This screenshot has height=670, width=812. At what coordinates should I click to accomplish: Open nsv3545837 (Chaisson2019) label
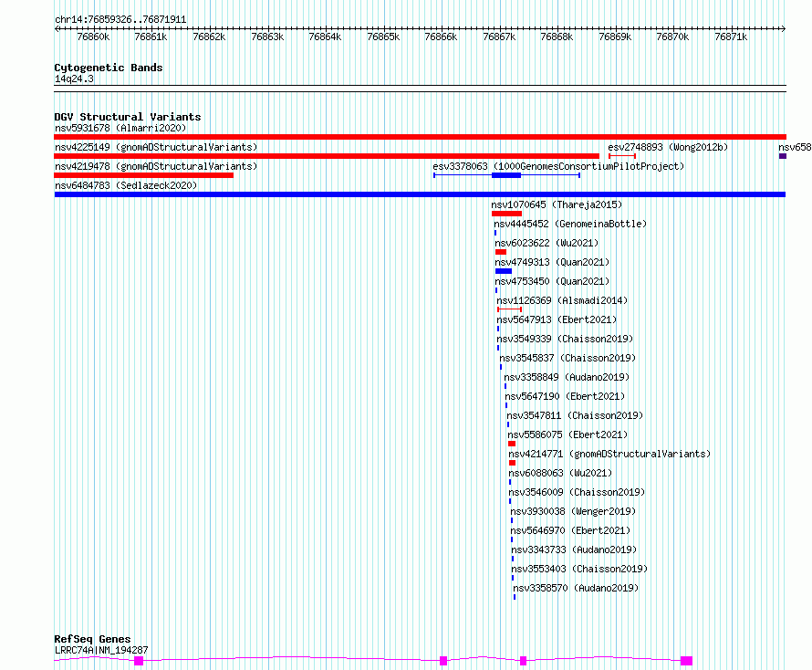click(x=567, y=358)
